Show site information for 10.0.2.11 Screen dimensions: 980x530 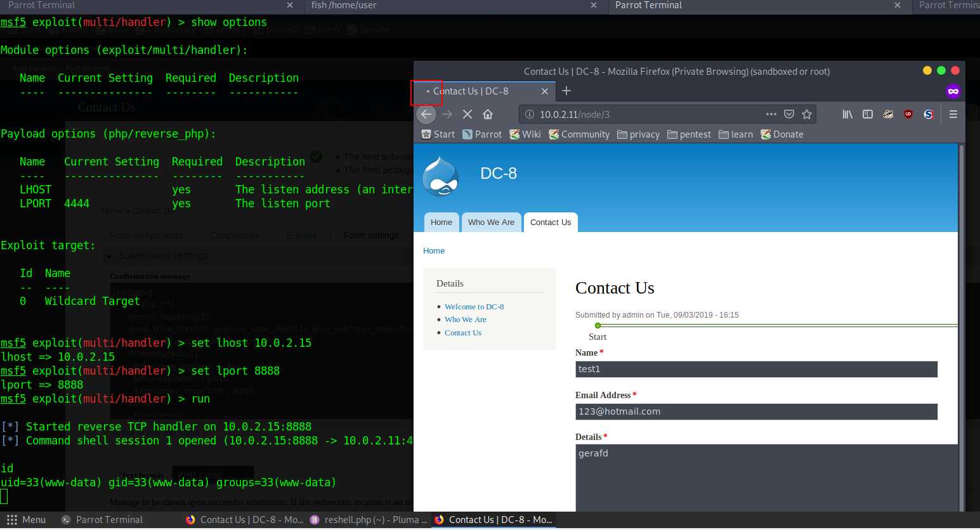click(x=530, y=114)
